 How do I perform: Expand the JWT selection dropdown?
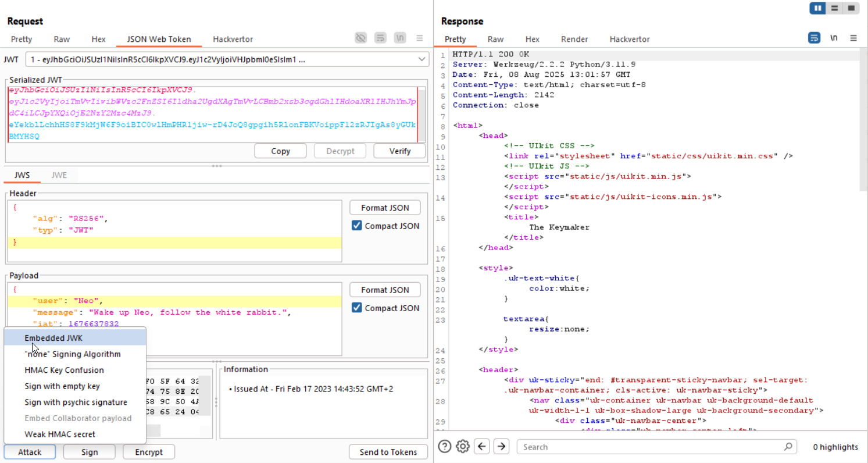point(422,59)
